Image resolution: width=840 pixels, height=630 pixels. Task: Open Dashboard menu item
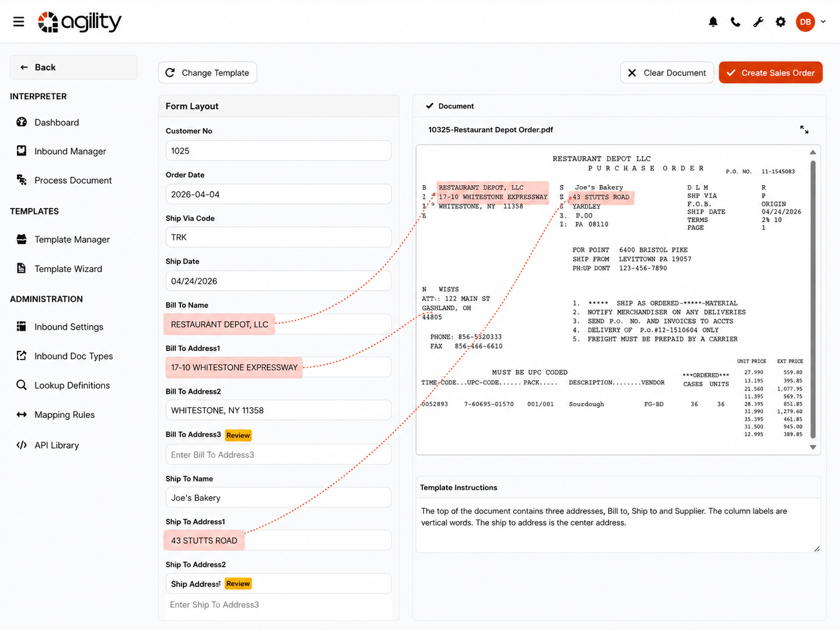(x=57, y=122)
